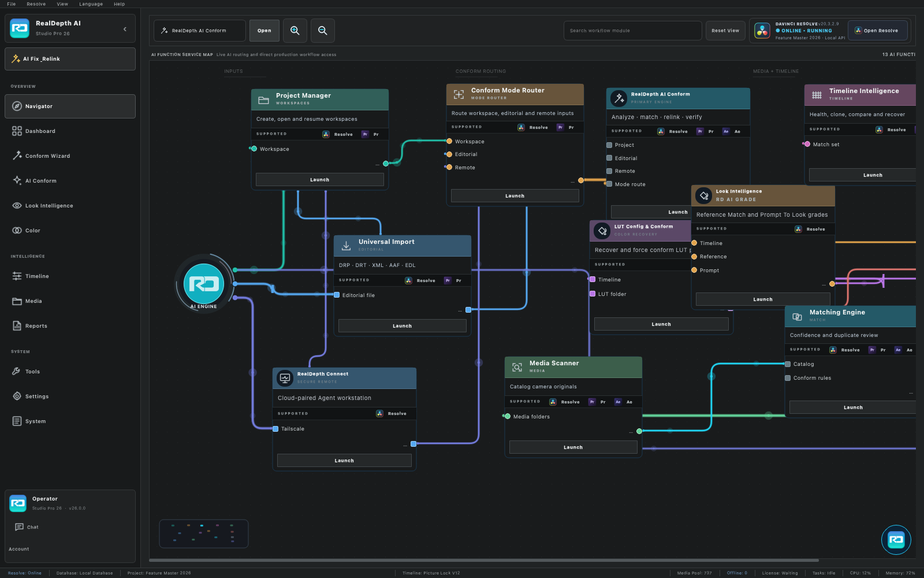Image resolution: width=924 pixels, height=578 pixels.
Task: Select AI Conform in the sidebar
Action: tap(70, 181)
